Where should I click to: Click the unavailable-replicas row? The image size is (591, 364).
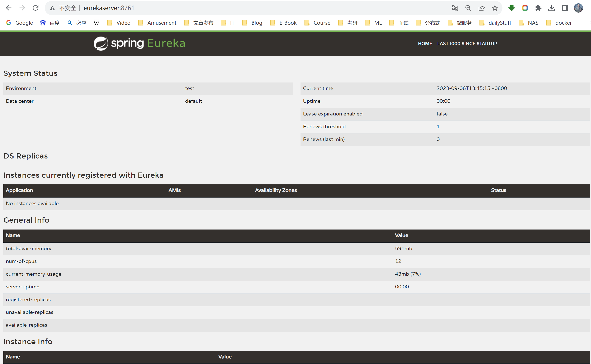coord(297,312)
